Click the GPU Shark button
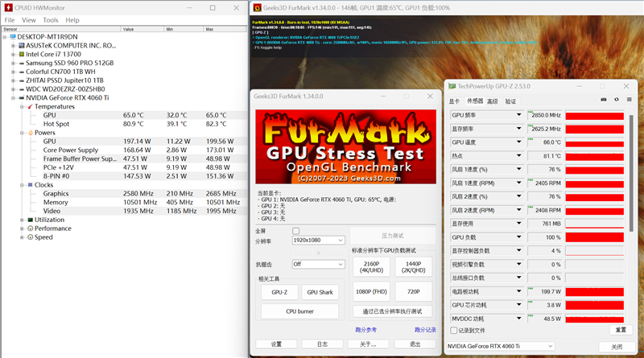The image size is (644, 358). [x=320, y=292]
